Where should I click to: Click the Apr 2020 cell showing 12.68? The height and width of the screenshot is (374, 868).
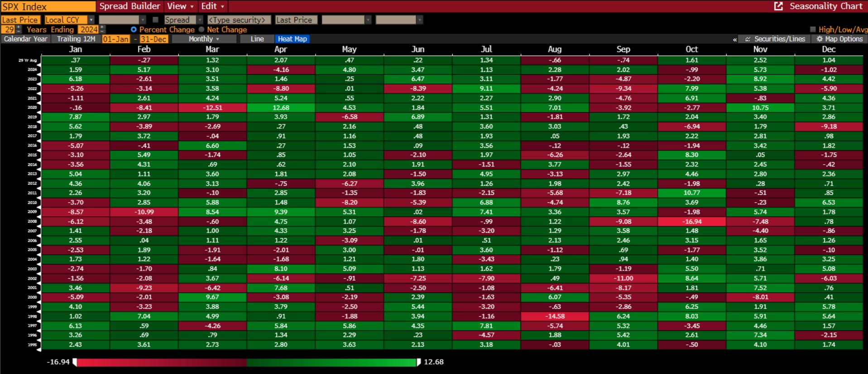point(281,108)
